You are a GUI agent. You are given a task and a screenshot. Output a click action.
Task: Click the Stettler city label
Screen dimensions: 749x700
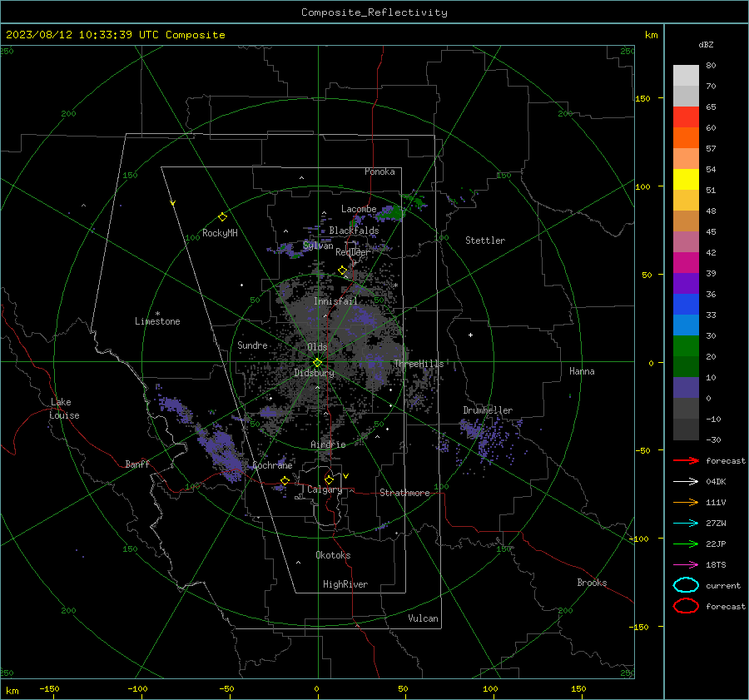pos(485,241)
